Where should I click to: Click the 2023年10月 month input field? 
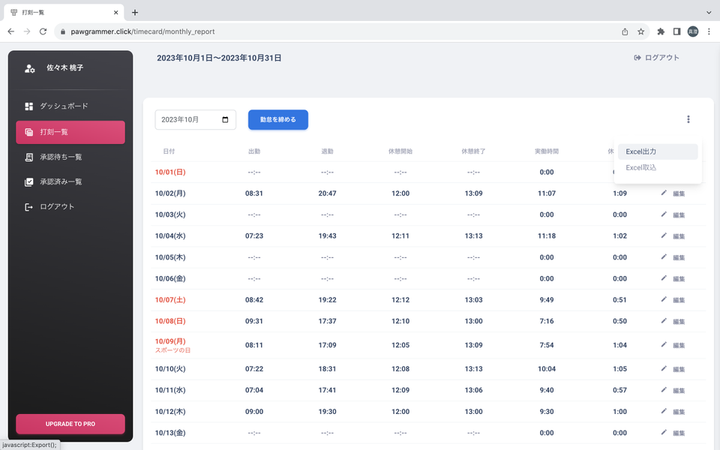click(196, 120)
